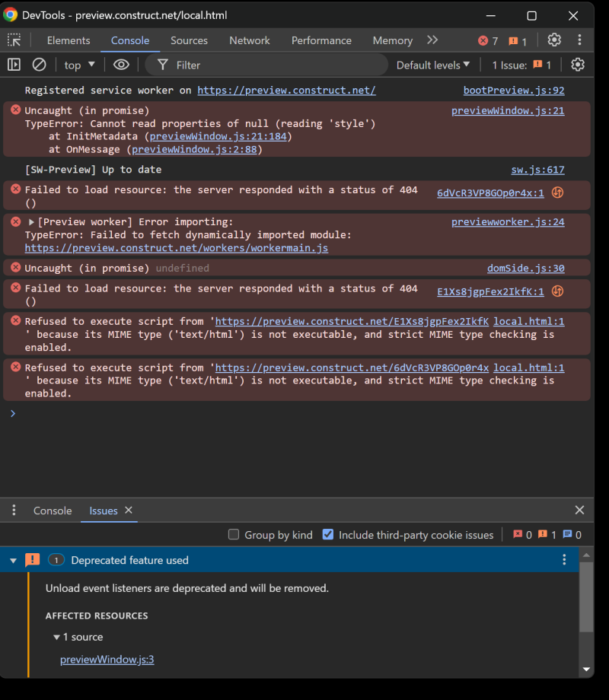The width and height of the screenshot is (609, 700).
Task: Open the previewworker.js:24 source link
Action: 508,222
